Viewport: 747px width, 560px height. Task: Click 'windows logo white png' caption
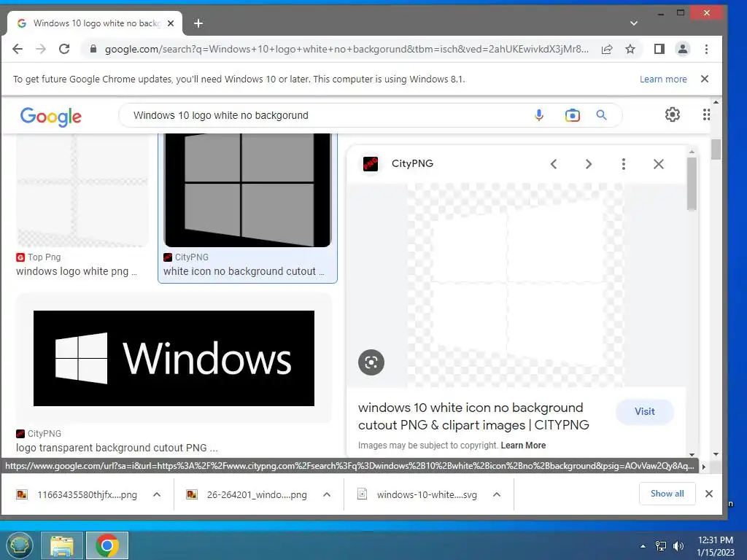click(77, 271)
